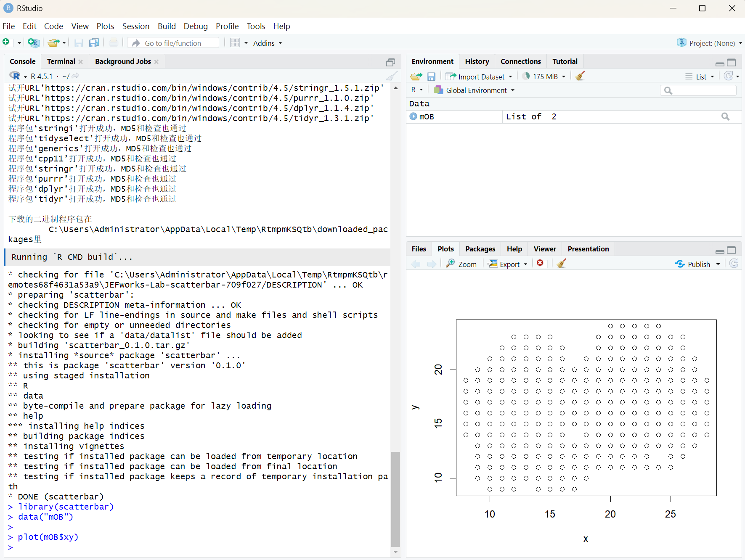Refresh the Environment pane
The image size is (745, 560).
[x=729, y=76]
